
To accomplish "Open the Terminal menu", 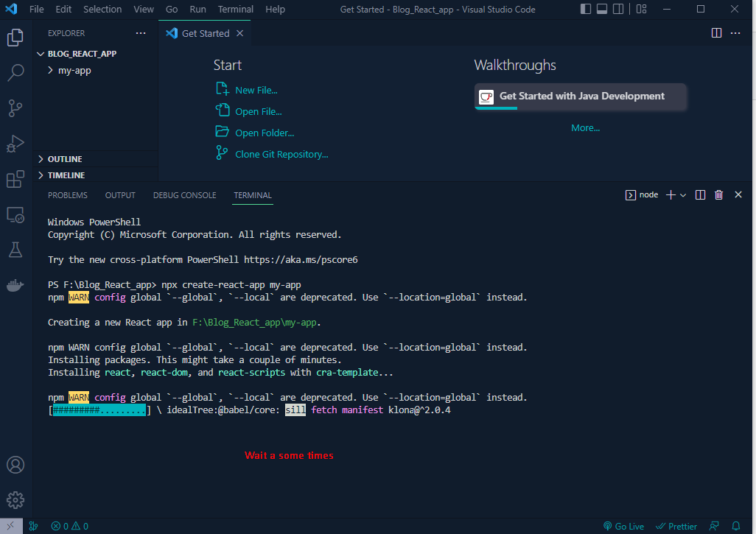I will pos(235,9).
